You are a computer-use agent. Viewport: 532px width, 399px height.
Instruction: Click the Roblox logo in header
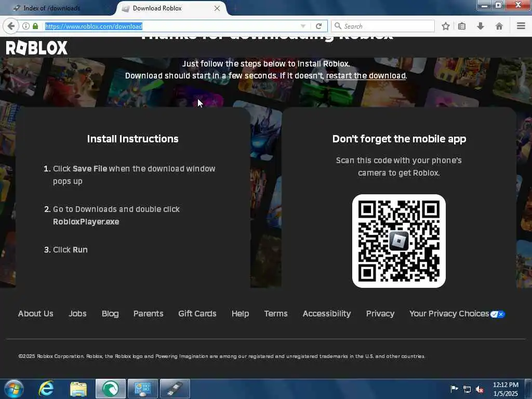[x=37, y=48]
